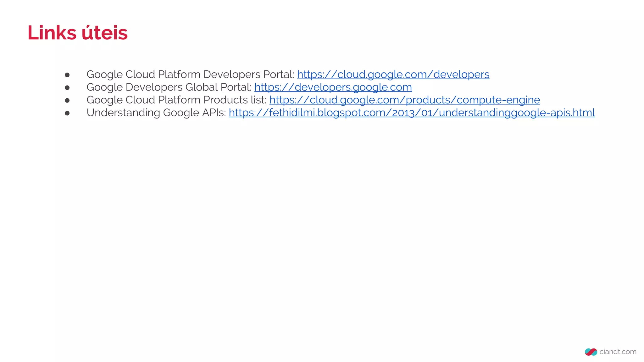Click the ciandt.com footer text
Screen dimensions: 644x362
[618, 352]
